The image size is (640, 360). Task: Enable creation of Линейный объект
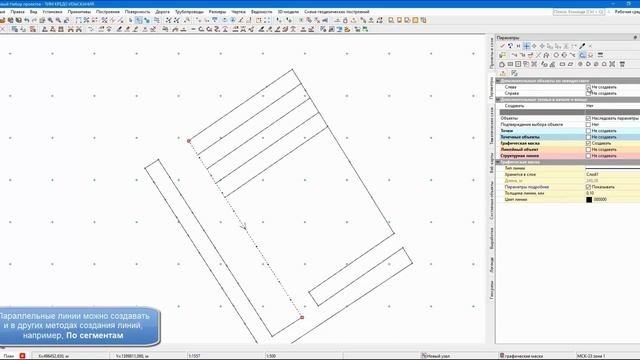(588, 149)
